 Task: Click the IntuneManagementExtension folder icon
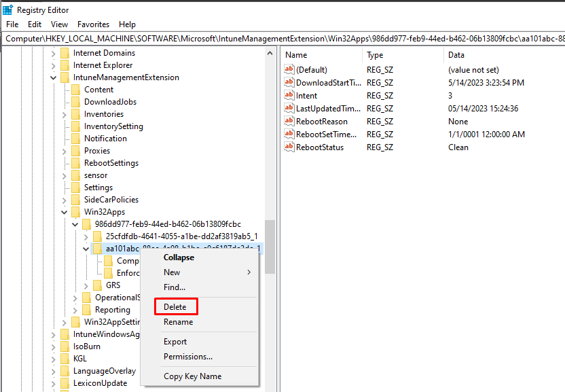(65, 77)
